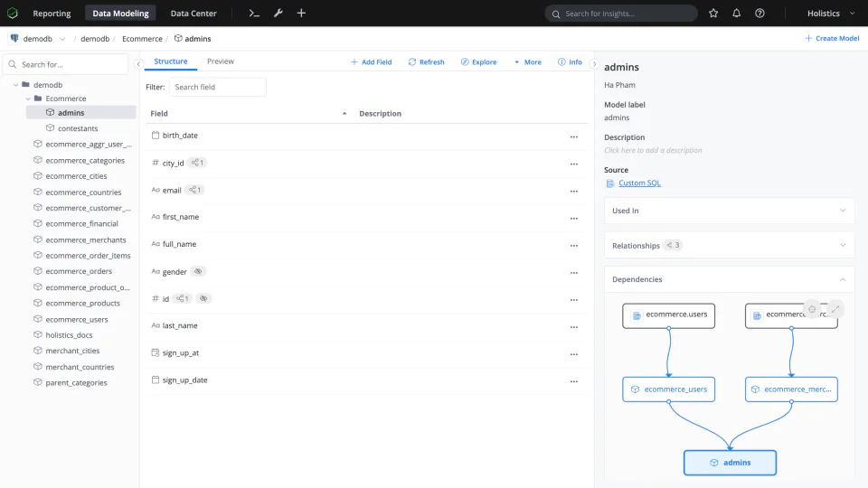Open the star favorites icon

point(713,14)
